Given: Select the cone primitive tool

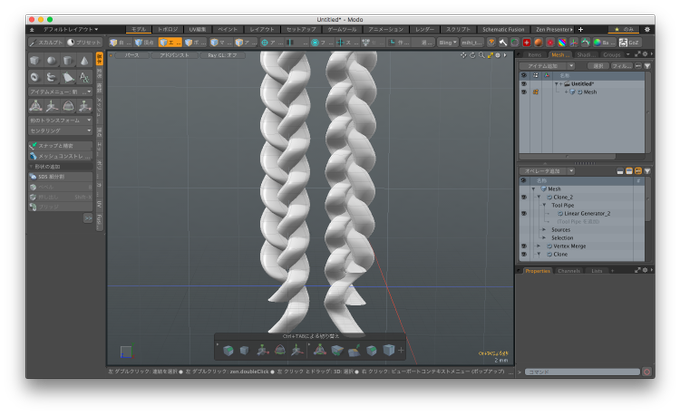Looking at the screenshot, I should [84, 61].
